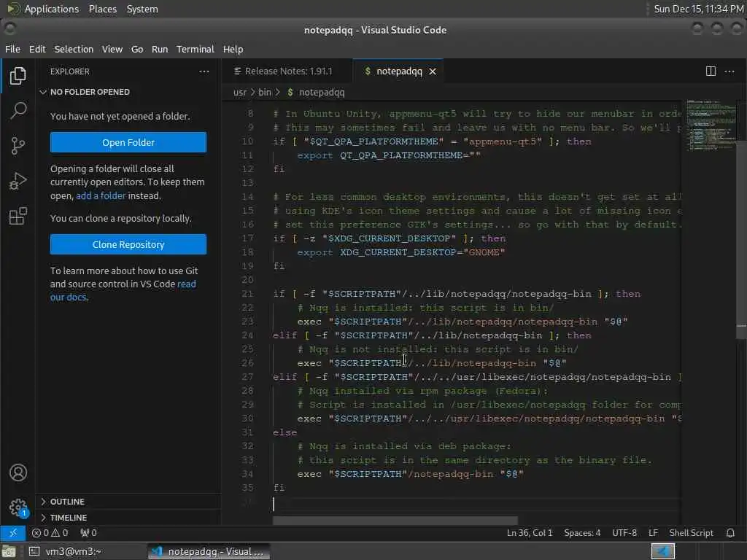Select language mode Shell Script
This screenshot has width=747, height=560.
pyautogui.click(x=692, y=533)
